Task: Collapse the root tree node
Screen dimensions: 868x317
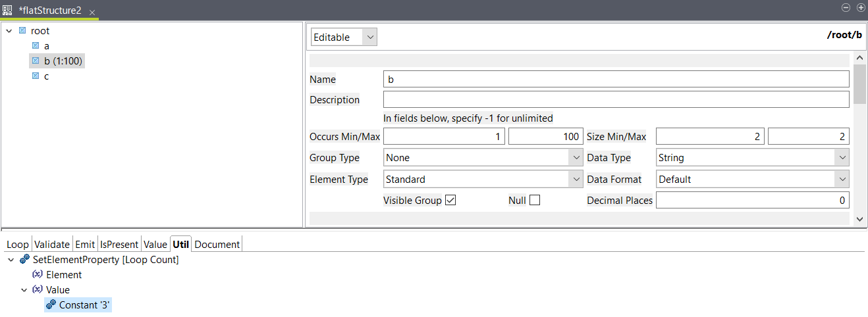Action: (x=9, y=31)
